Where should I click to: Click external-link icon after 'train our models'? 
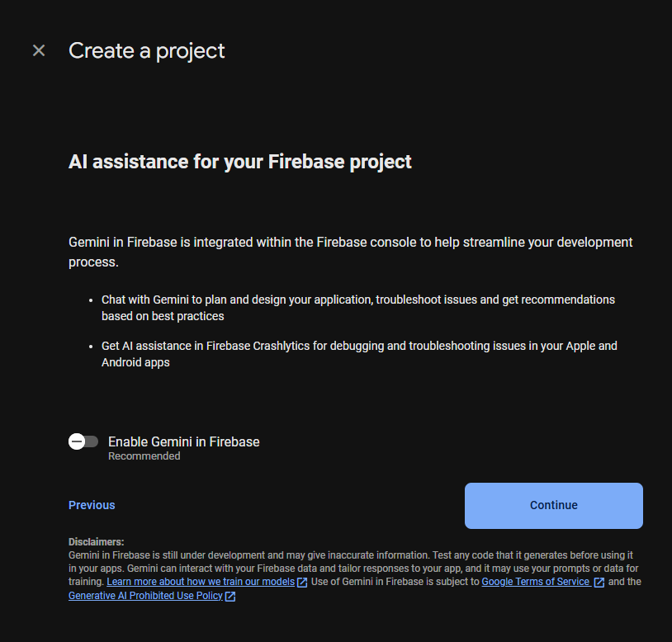tap(302, 583)
